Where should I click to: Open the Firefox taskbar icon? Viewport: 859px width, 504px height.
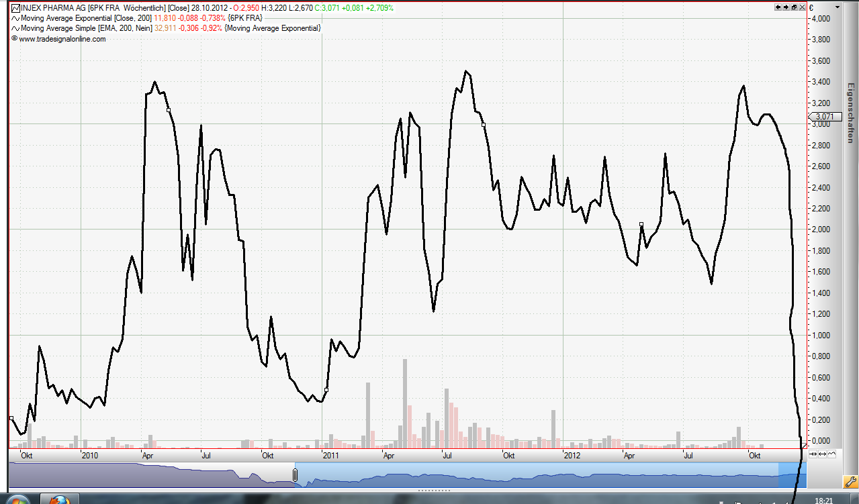[x=60, y=499]
